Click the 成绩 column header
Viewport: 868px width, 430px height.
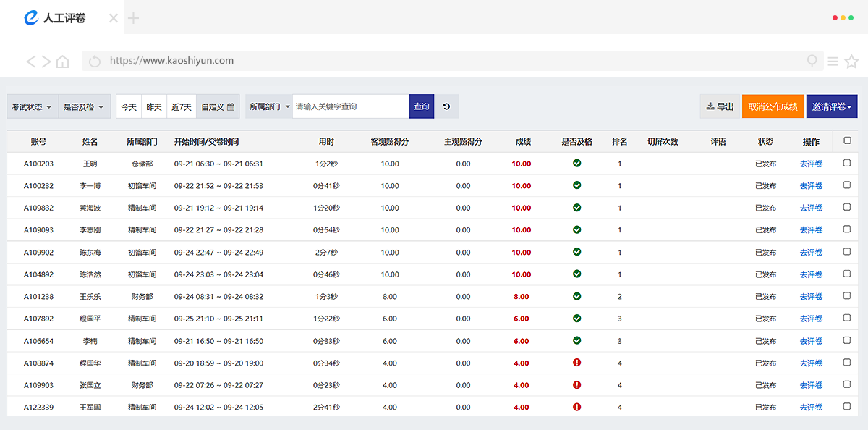coord(523,142)
